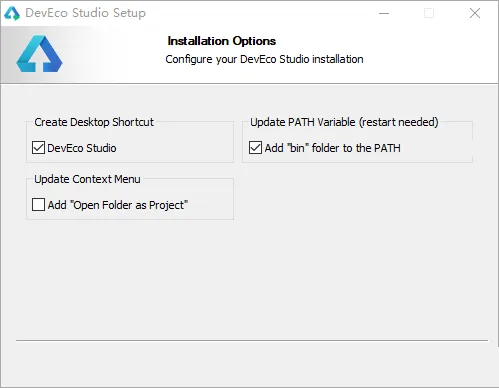Click the empty space inside Update PATH Variable group
This screenshot has width=499, height=388.
point(437,148)
